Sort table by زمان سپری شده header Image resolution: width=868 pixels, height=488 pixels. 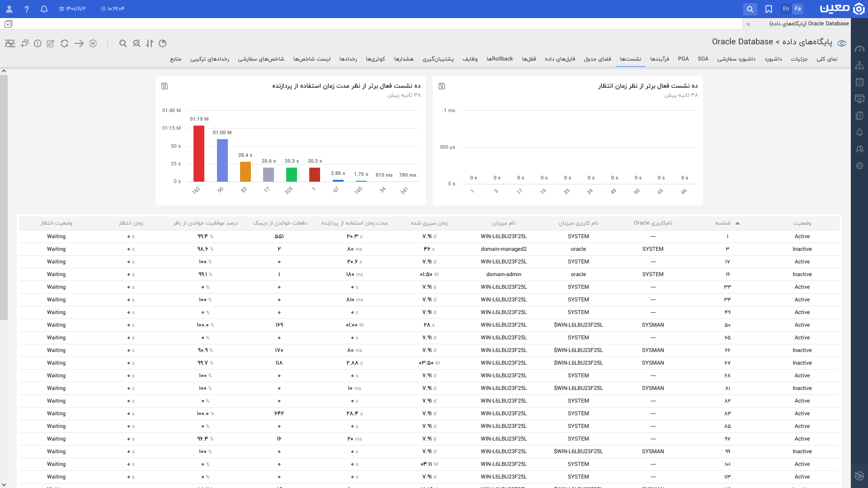coord(429,223)
